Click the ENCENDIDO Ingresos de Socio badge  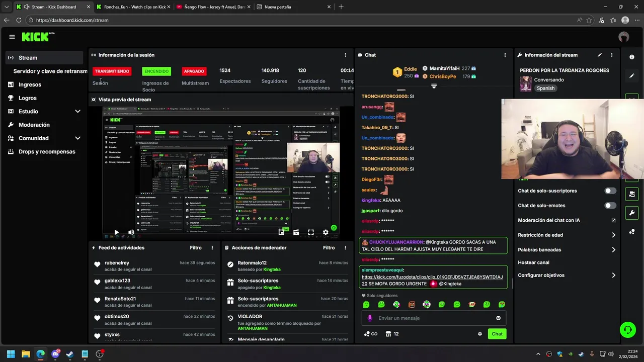[156, 71]
